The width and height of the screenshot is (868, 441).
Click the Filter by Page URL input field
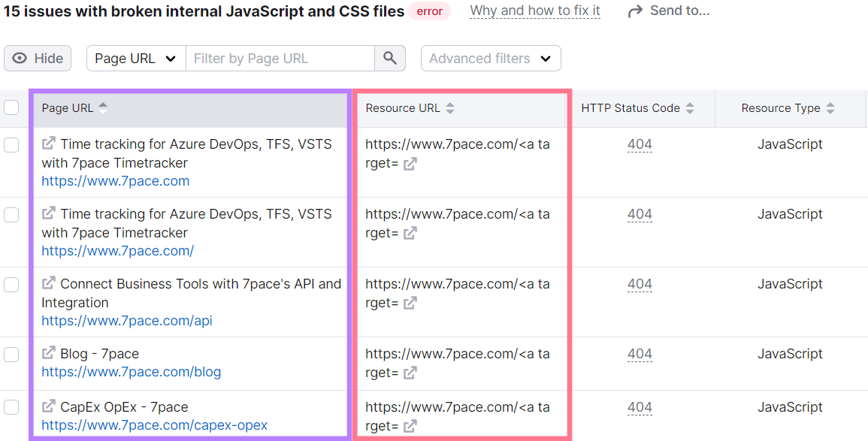280,58
